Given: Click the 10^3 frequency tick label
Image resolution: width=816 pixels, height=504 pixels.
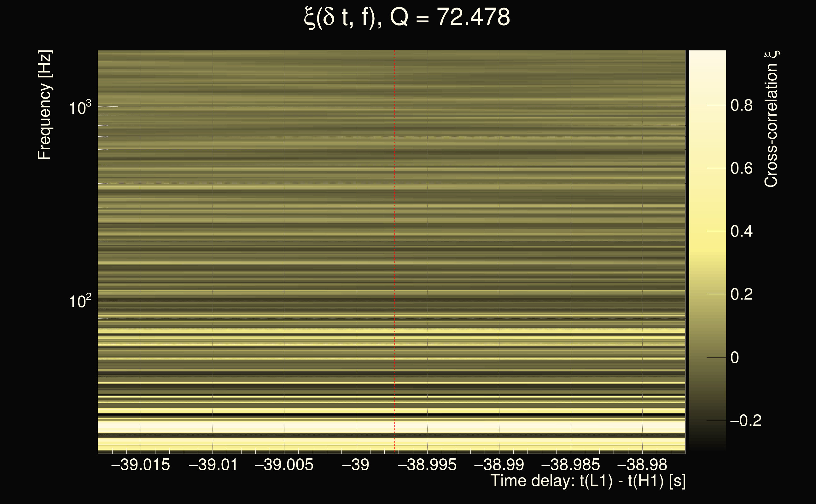Looking at the screenshot, I should (80, 108).
